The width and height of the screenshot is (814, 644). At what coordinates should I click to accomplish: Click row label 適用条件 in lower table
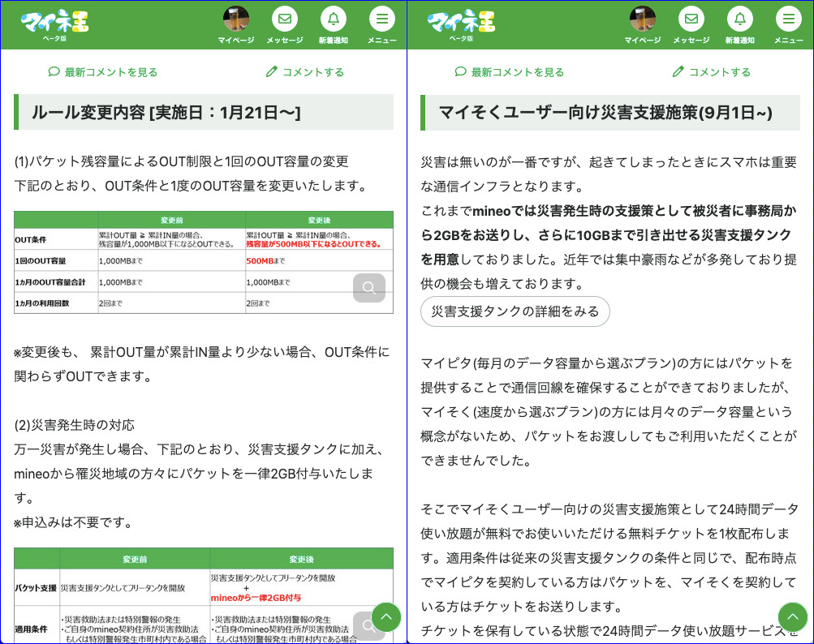coord(31,629)
